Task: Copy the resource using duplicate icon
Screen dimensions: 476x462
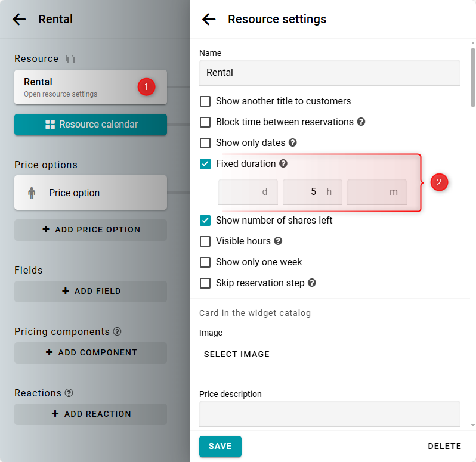Action: (70, 59)
